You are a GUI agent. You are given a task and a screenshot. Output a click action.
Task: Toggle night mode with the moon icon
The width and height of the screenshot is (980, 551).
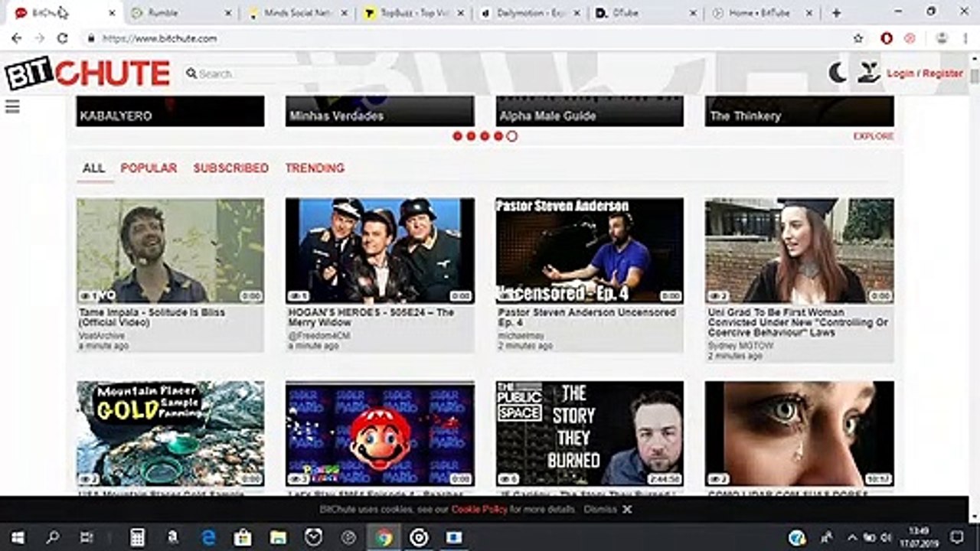838,73
